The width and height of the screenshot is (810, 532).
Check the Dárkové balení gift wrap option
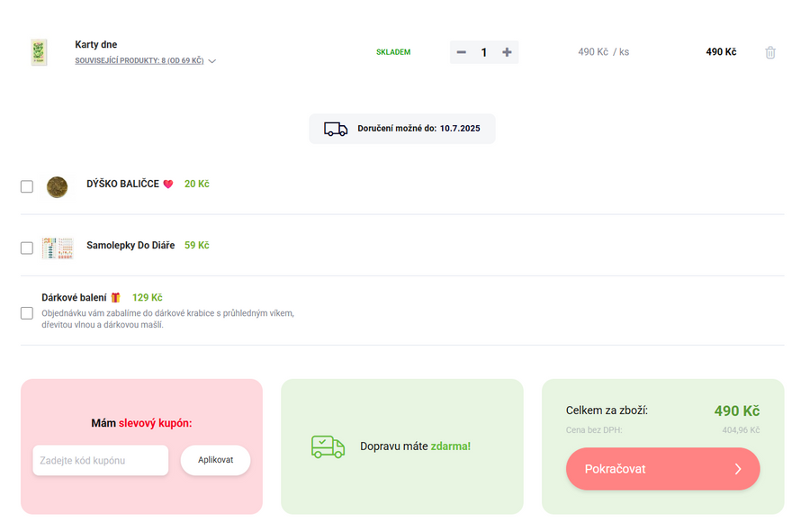(27, 313)
